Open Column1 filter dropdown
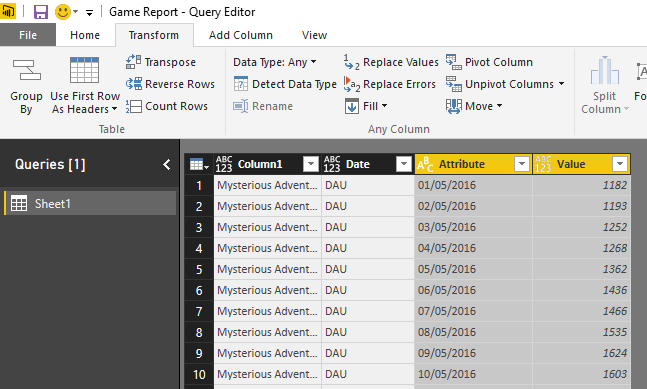 point(311,164)
